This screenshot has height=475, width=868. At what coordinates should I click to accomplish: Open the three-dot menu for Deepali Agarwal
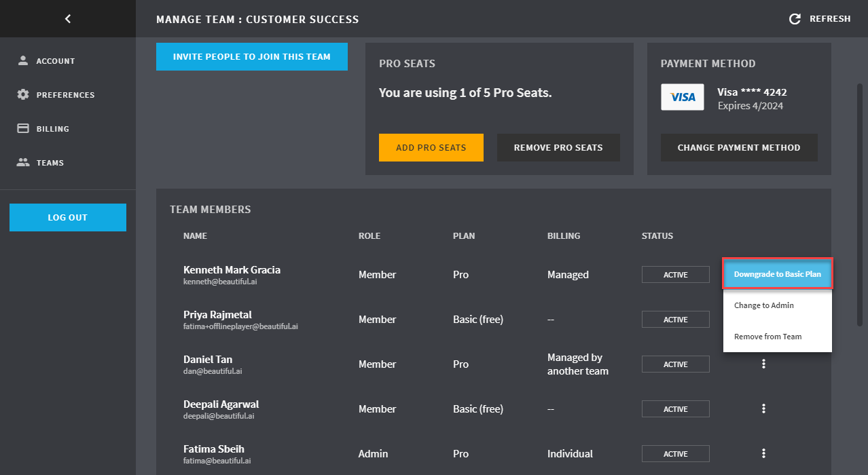tap(764, 408)
